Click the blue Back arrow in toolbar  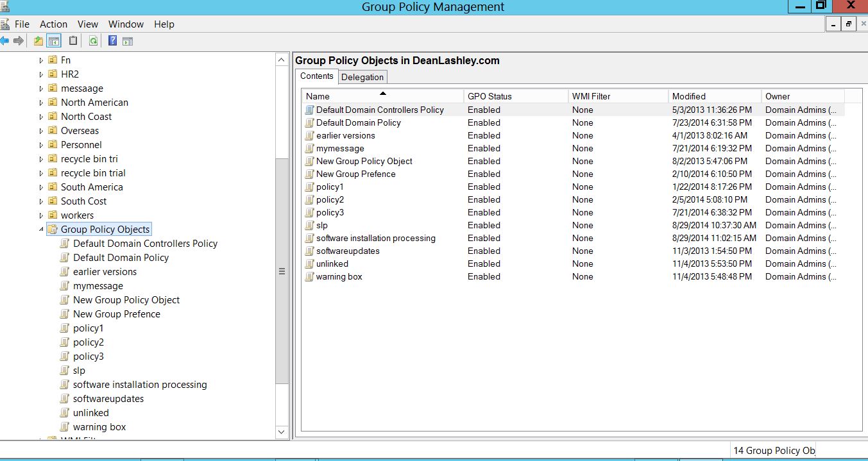point(4,41)
